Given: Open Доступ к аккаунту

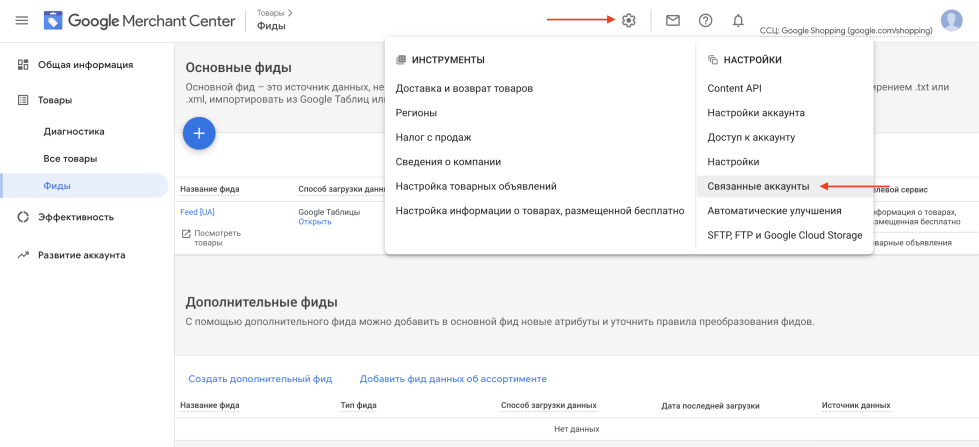Looking at the screenshot, I should 751,137.
